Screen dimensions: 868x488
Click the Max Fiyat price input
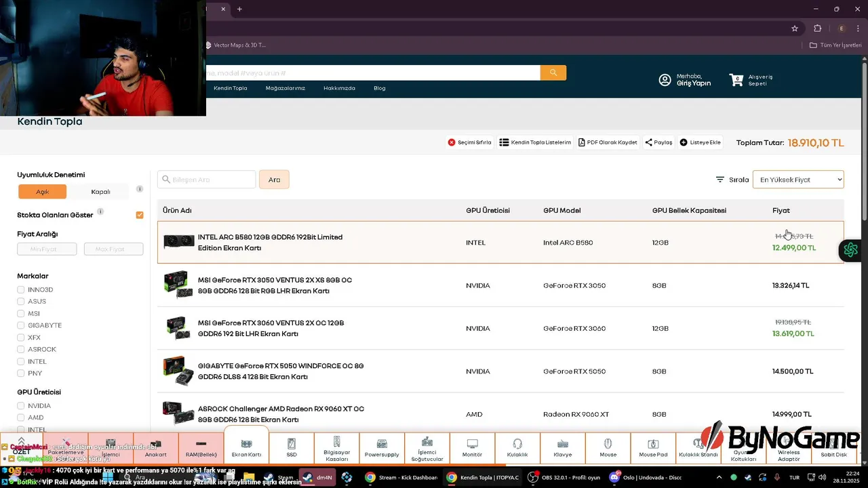tap(113, 249)
